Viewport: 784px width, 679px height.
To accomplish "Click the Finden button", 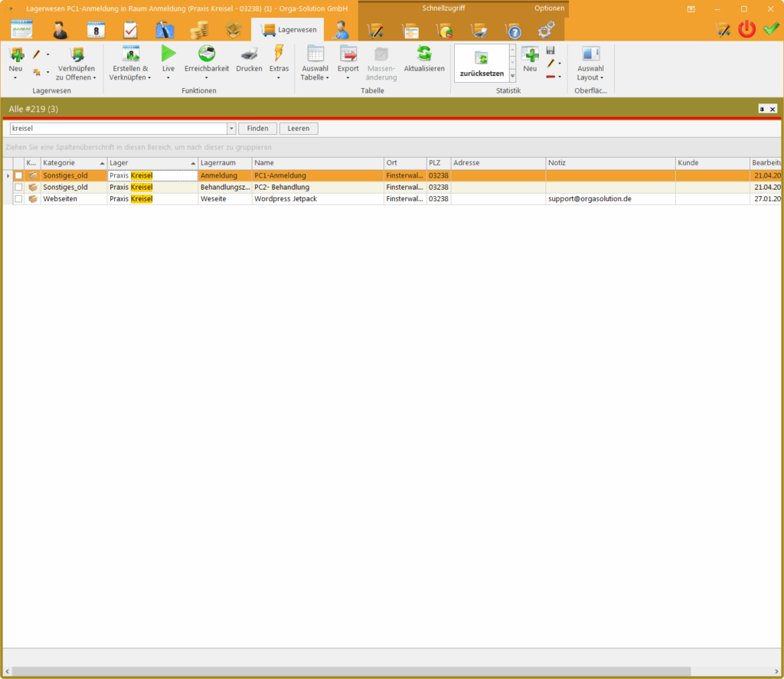I will [257, 129].
